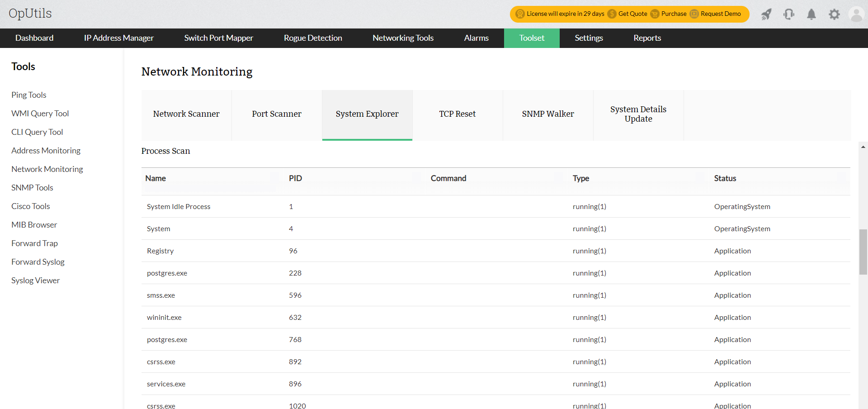Screen dimensions: 868x409
Task: Select Address Monitoring in sidebar
Action: click(x=46, y=151)
